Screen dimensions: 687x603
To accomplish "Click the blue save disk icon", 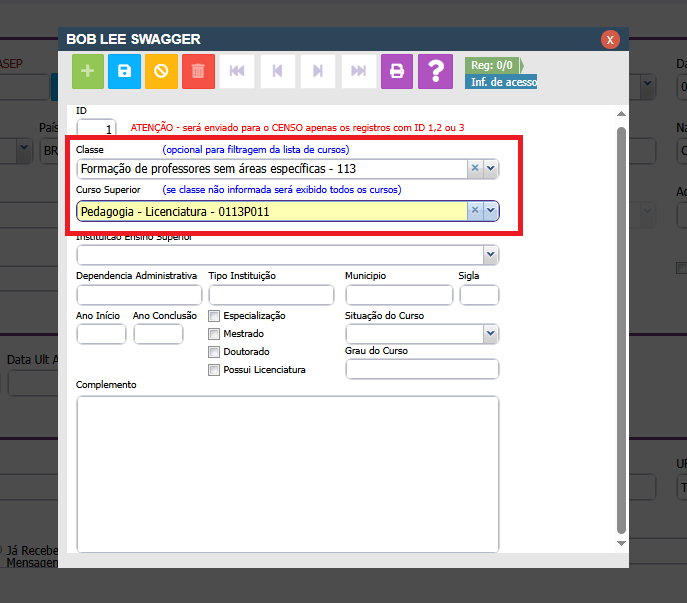I will coord(124,71).
